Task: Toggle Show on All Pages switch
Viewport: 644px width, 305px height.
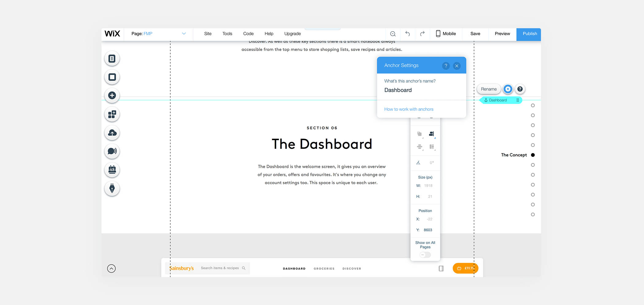Action: click(x=425, y=255)
